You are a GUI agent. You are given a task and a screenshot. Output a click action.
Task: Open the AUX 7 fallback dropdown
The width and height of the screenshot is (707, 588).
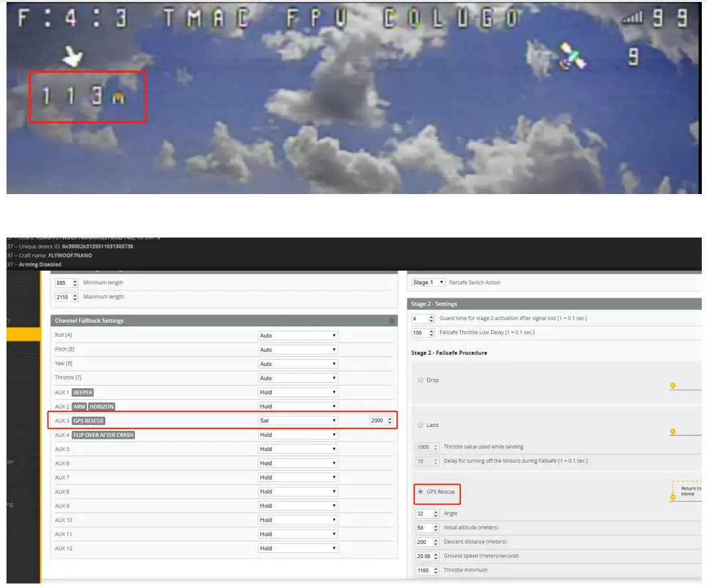pos(298,478)
